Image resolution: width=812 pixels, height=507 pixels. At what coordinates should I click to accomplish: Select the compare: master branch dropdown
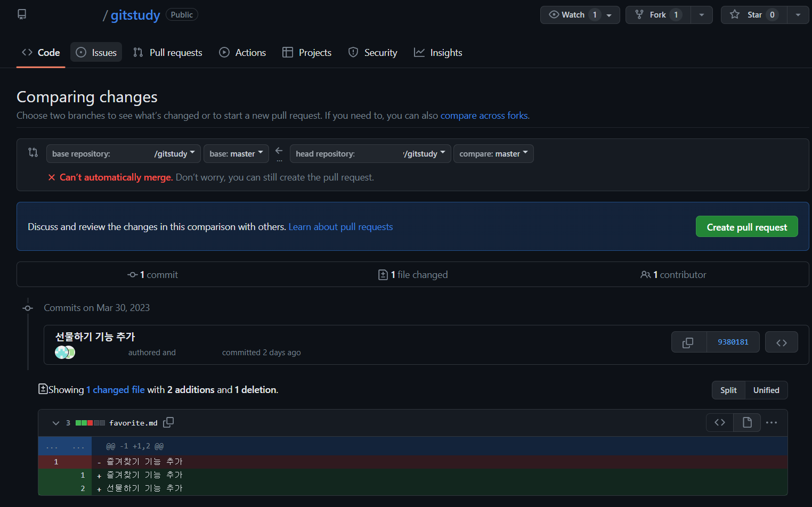pyautogui.click(x=493, y=153)
